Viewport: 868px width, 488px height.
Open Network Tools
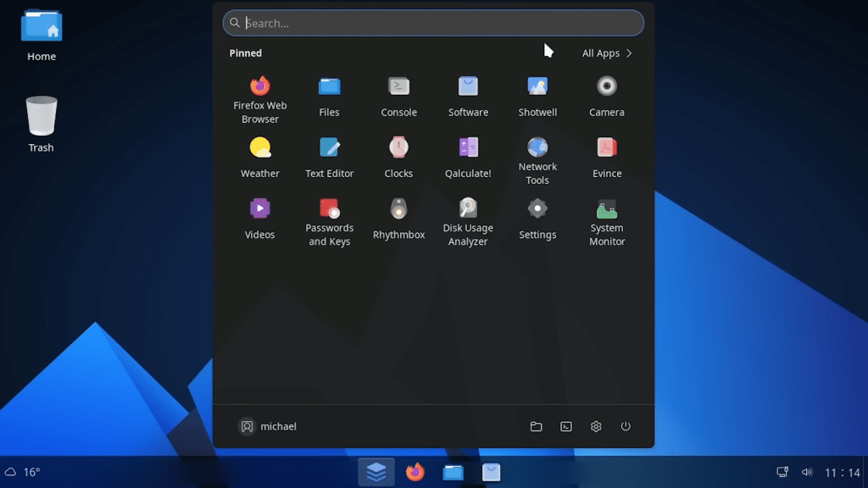[537, 148]
